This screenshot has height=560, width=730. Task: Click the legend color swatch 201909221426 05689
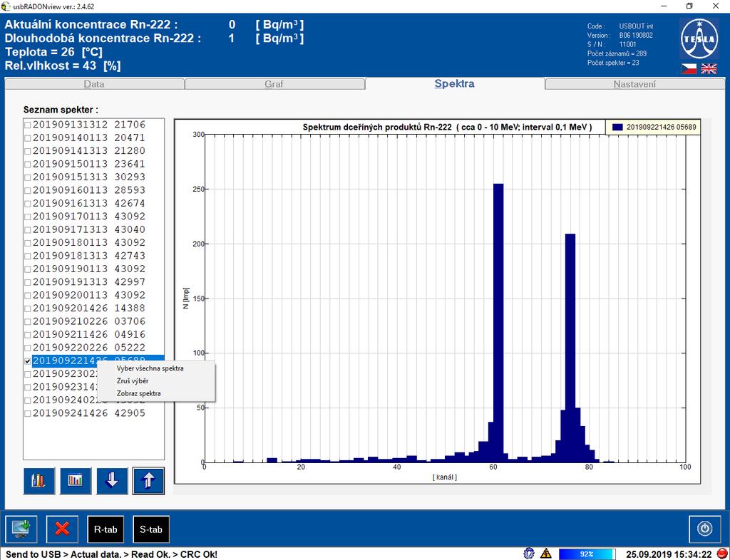618,127
